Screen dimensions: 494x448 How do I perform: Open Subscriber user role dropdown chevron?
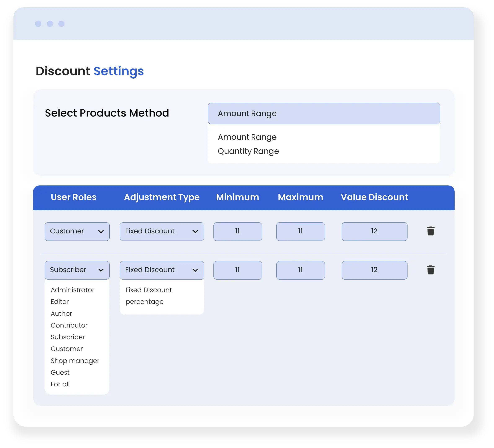101,270
